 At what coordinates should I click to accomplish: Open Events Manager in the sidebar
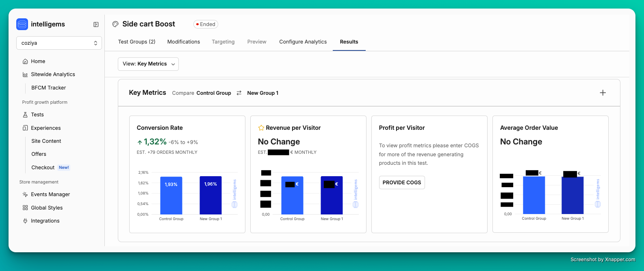pos(50,195)
